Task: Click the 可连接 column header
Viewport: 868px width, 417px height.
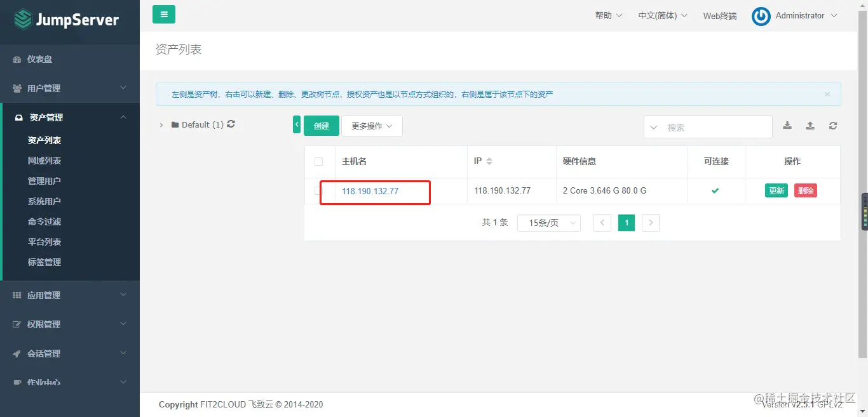Action: (x=716, y=161)
